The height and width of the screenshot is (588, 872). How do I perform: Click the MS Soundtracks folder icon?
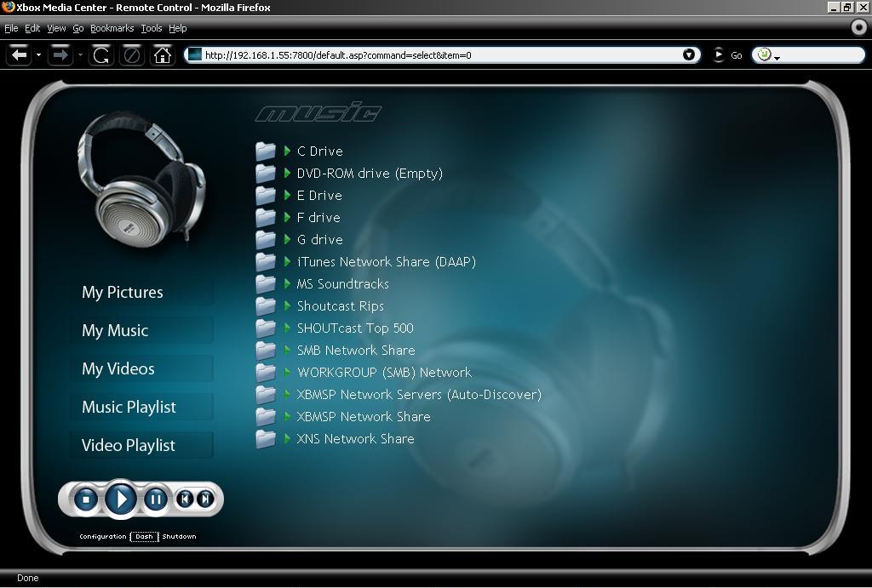[266, 284]
